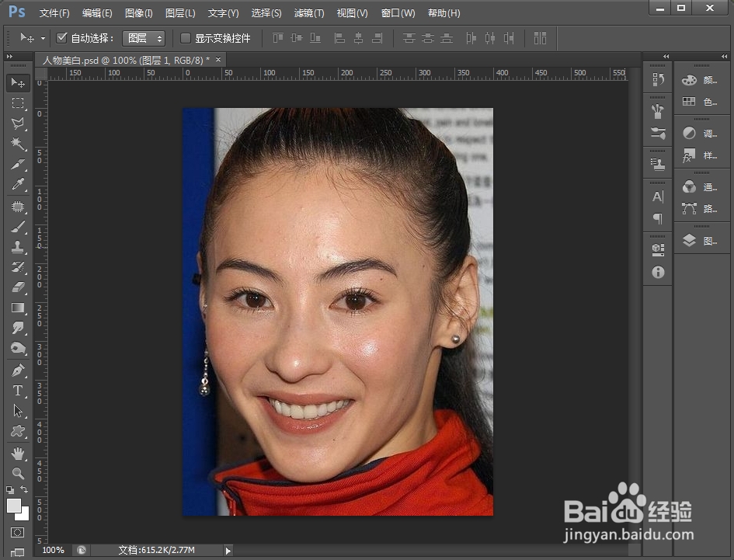The image size is (734, 560).
Task: Click the 100% zoom level field
Action: [x=54, y=550]
